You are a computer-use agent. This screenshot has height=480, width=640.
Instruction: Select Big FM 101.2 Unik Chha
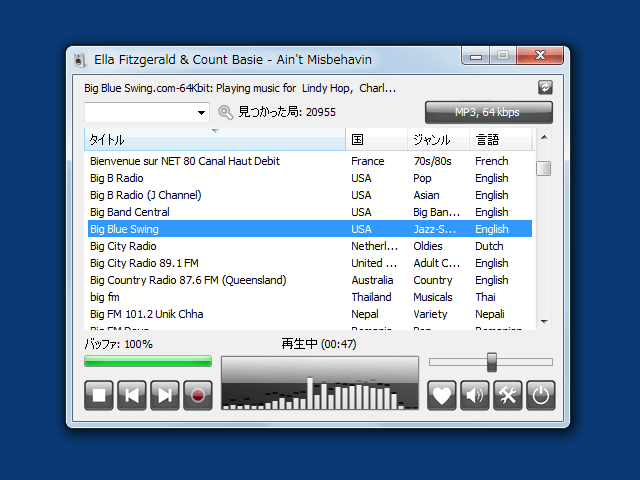pyautogui.click(x=309, y=314)
